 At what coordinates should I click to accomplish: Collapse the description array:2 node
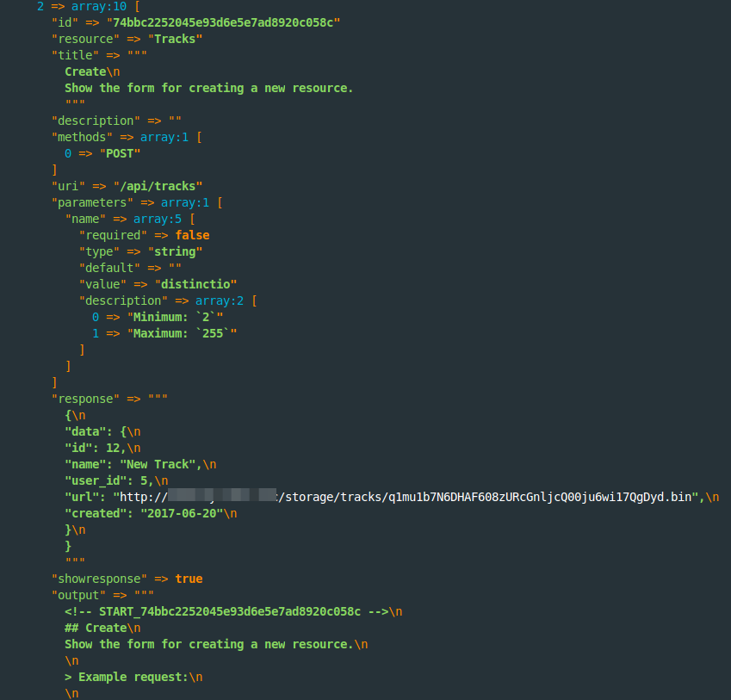pos(219,300)
